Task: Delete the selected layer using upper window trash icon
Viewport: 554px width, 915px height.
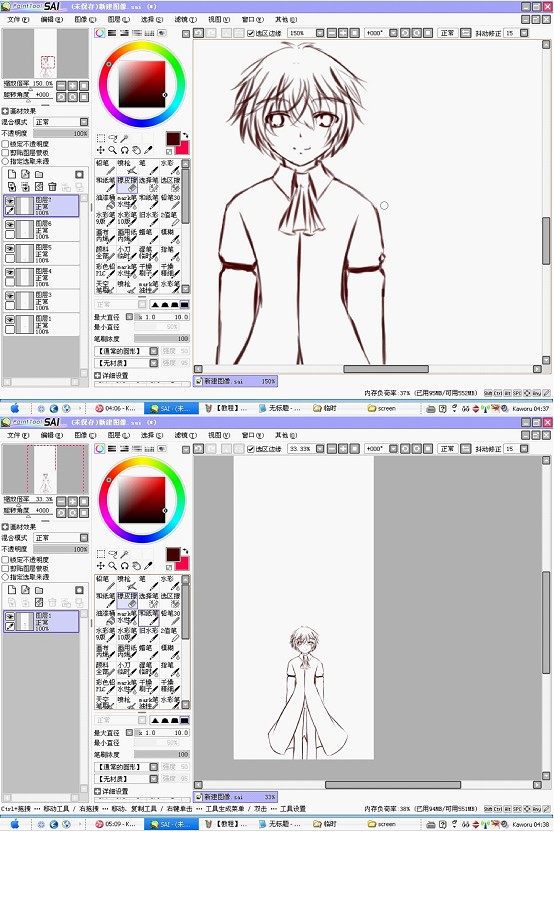Action: click(x=52, y=187)
